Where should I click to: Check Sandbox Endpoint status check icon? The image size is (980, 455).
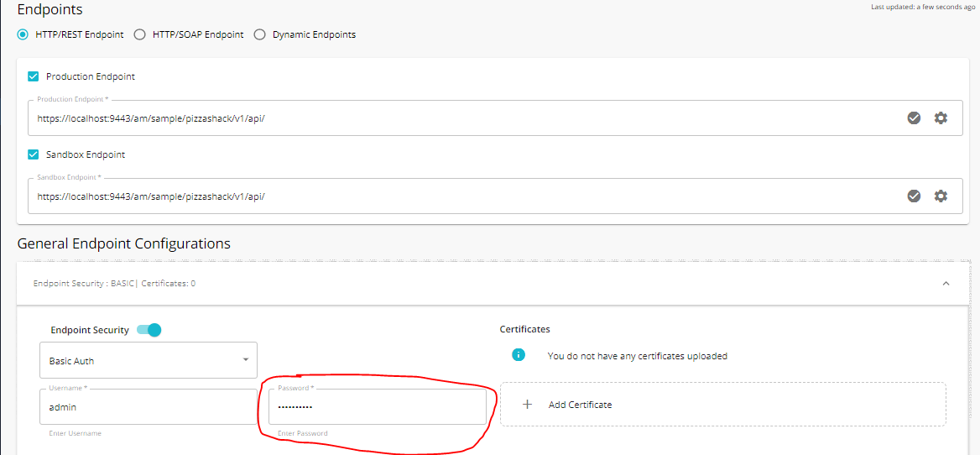[x=914, y=196]
